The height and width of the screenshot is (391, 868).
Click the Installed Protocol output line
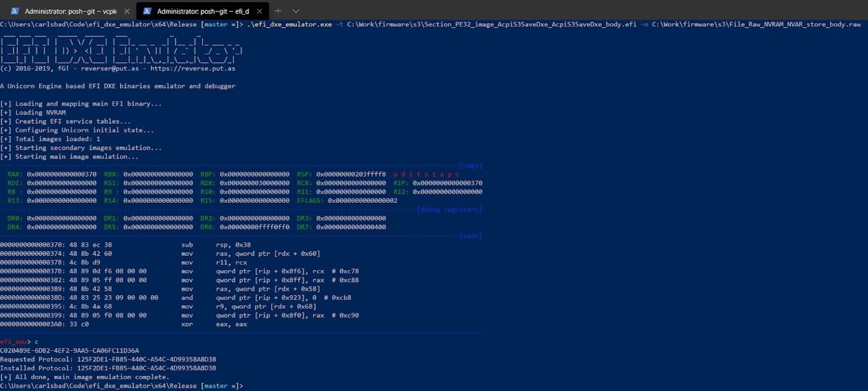(108, 368)
